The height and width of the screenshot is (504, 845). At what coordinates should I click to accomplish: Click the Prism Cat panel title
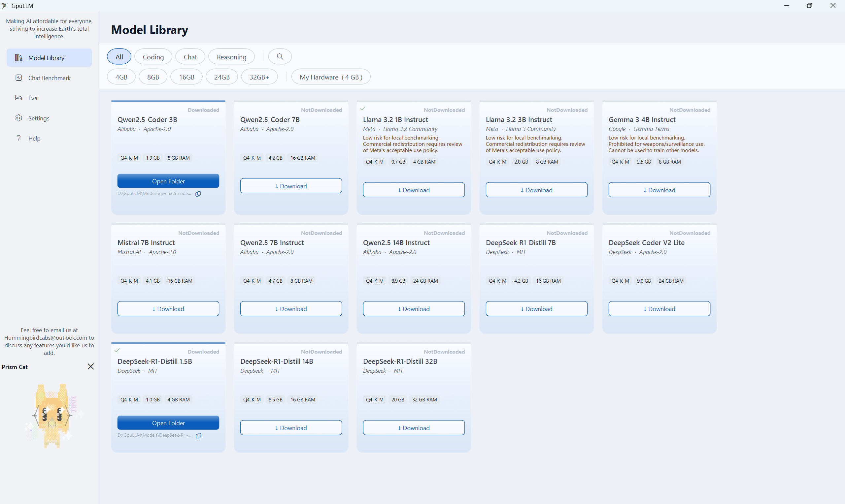point(15,367)
